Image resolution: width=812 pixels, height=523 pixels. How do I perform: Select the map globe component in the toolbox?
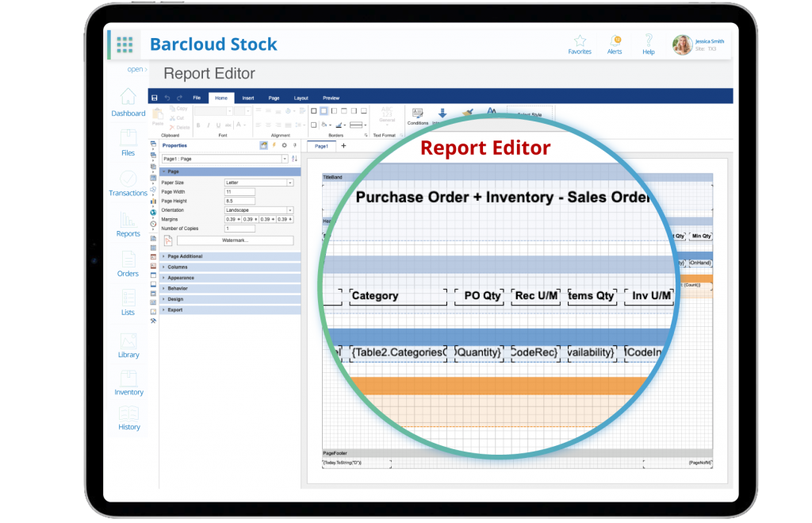(x=153, y=213)
